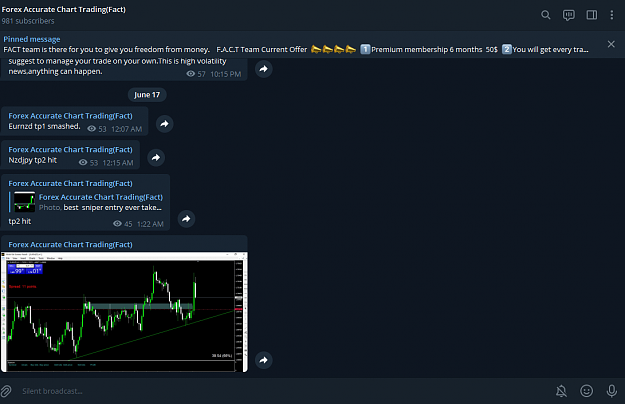
Task: Click sender name on Eurnzd message
Action: (x=71, y=116)
